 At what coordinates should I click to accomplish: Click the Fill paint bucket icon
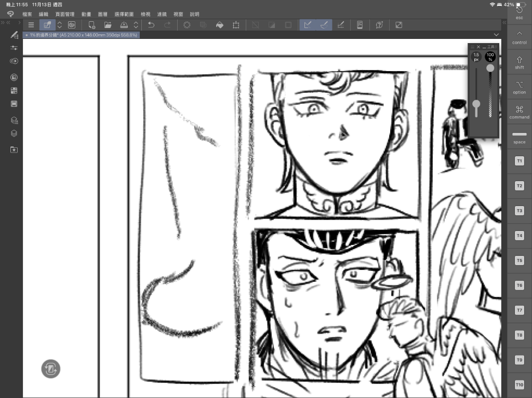coord(219,25)
